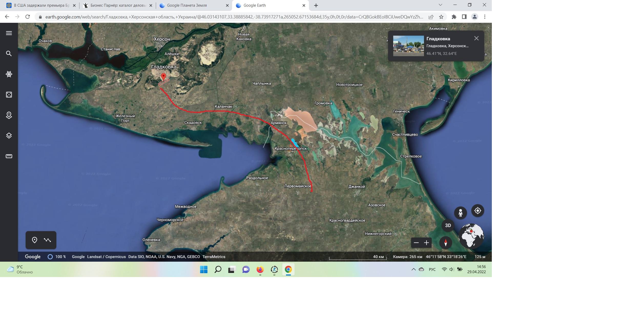
Task: Open the Map Style layers icon
Action: click(9, 136)
